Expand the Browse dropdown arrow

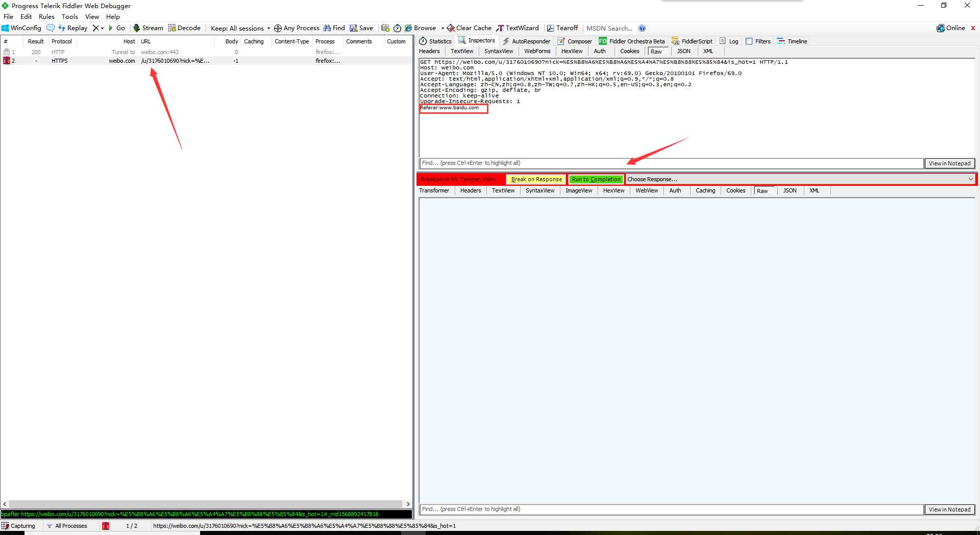tap(443, 28)
